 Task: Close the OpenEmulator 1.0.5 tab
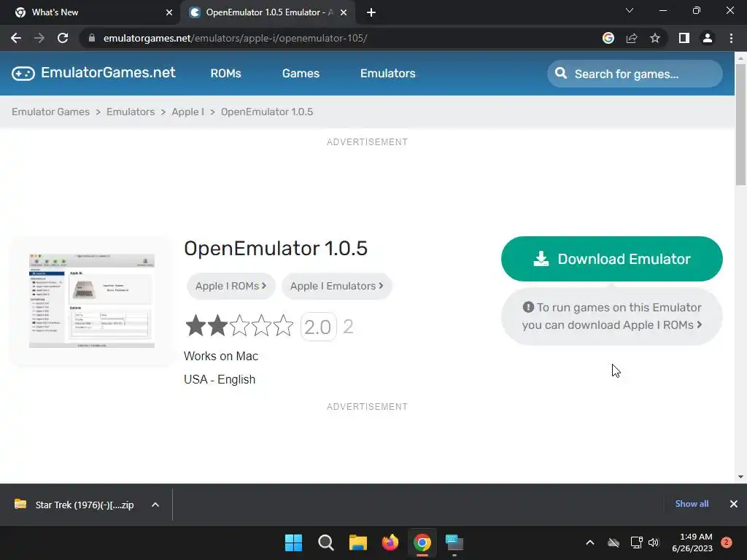pyautogui.click(x=344, y=12)
